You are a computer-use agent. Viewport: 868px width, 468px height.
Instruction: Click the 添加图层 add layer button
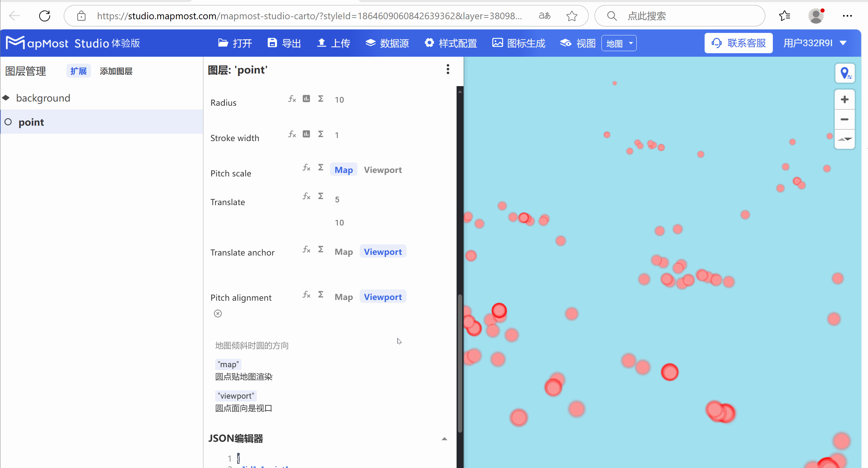tap(116, 71)
